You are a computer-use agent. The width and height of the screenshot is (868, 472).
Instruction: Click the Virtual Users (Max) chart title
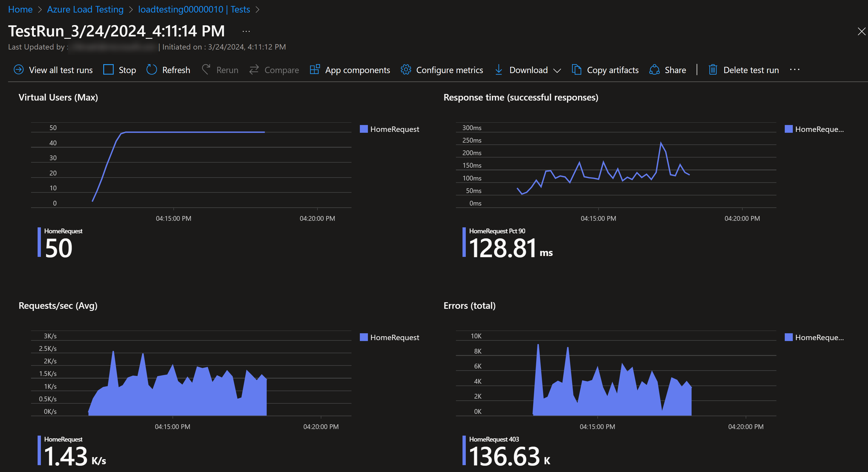point(58,97)
